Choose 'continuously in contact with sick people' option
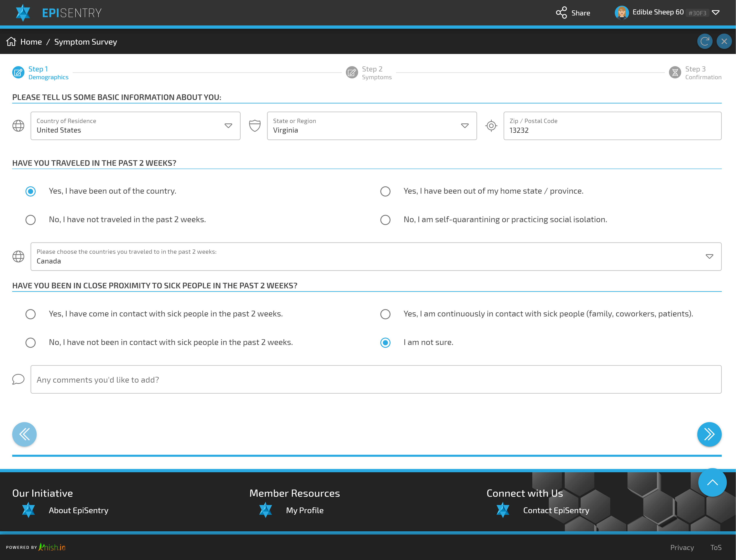This screenshot has height=560, width=736. [385, 314]
